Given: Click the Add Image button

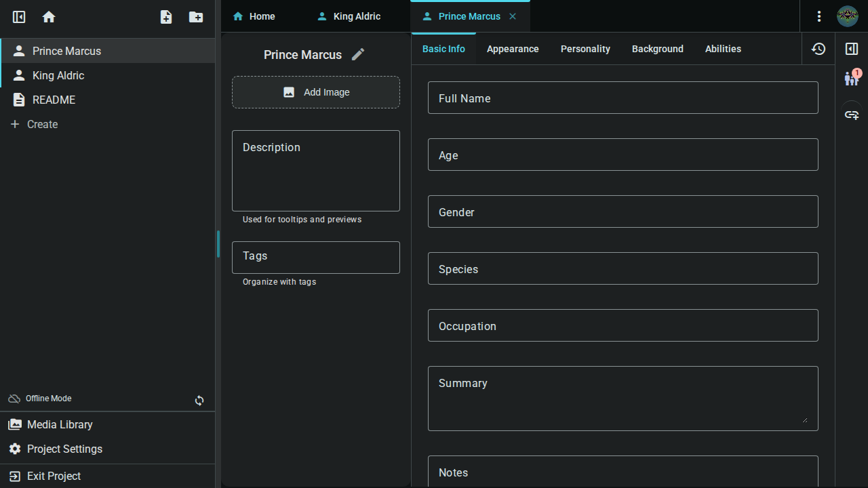Looking at the screenshot, I should (316, 92).
